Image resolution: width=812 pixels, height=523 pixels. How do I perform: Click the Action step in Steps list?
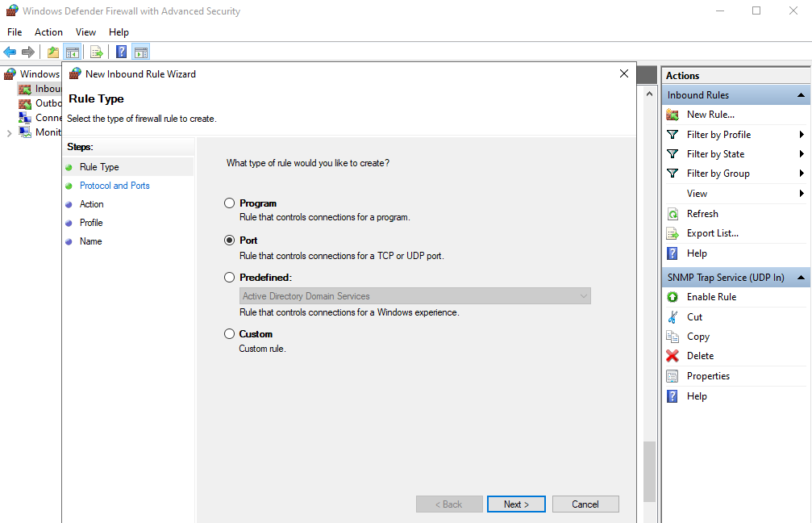92,204
